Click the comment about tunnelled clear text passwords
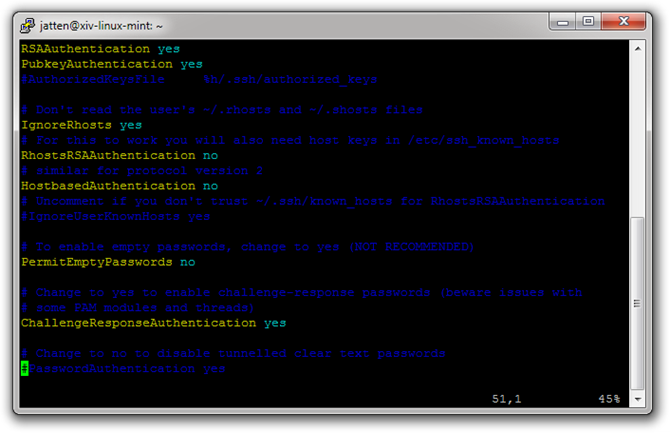Viewport: 670px width, 433px height. pos(233,353)
